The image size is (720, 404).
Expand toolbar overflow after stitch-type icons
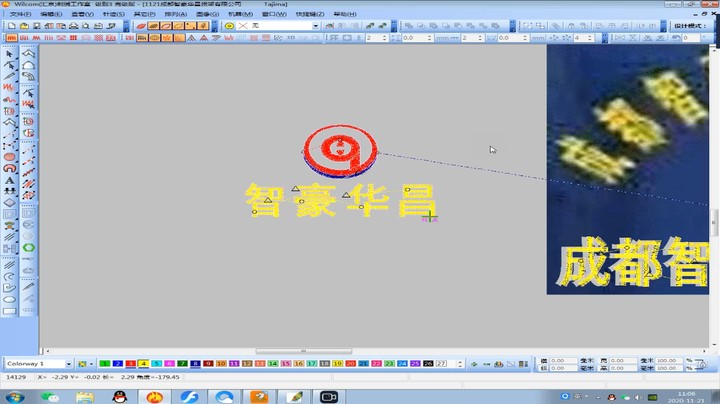tap(214, 26)
